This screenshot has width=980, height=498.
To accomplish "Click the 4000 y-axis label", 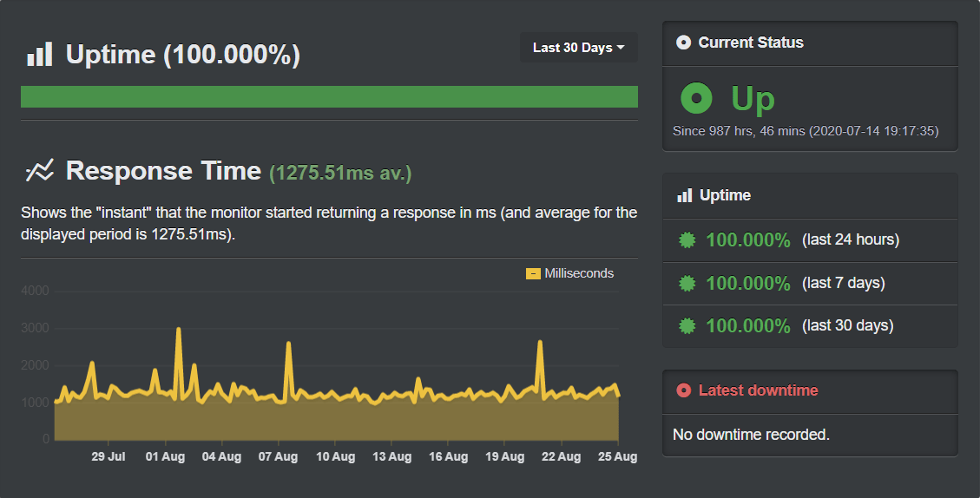I will tap(35, 292).
